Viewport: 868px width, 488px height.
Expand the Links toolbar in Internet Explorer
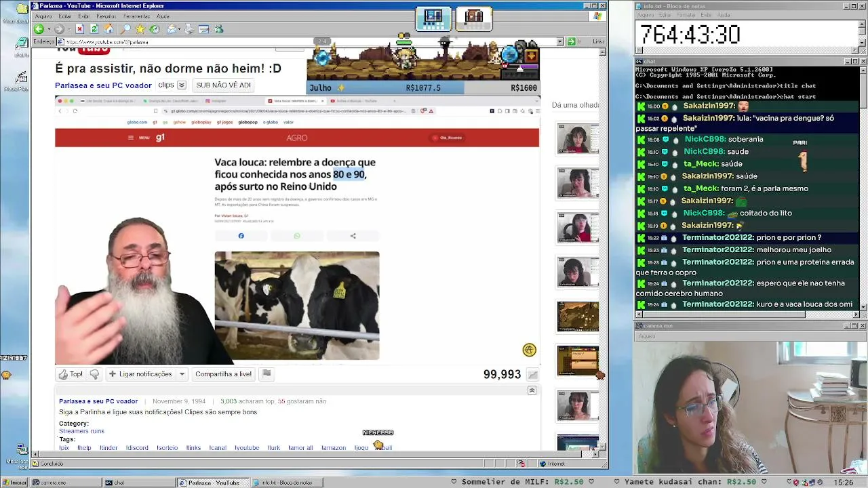[598, 41]
